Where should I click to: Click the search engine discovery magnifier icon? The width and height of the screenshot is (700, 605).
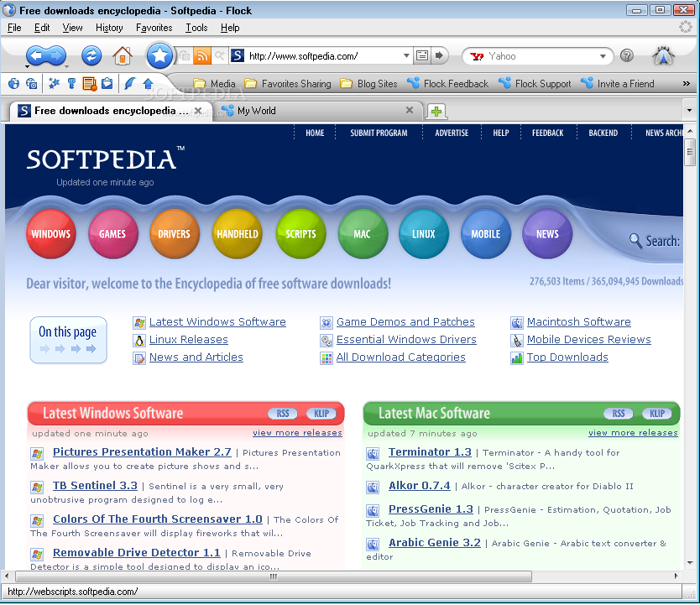pyautogui.click(x=220, y=55)
